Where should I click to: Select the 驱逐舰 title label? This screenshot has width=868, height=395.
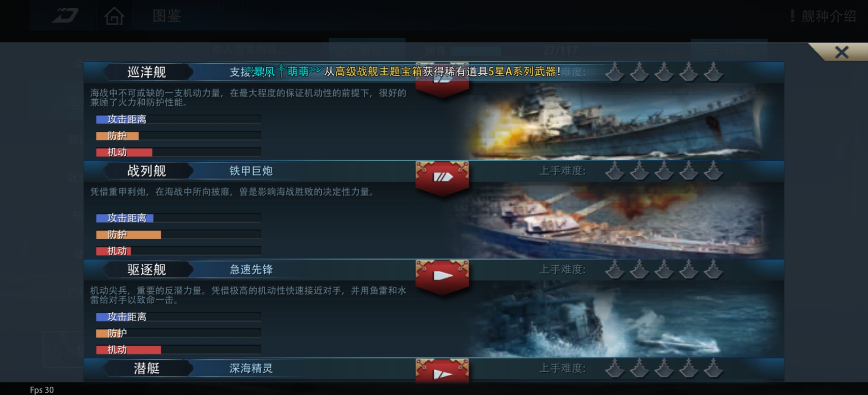[x=147, y=270]
